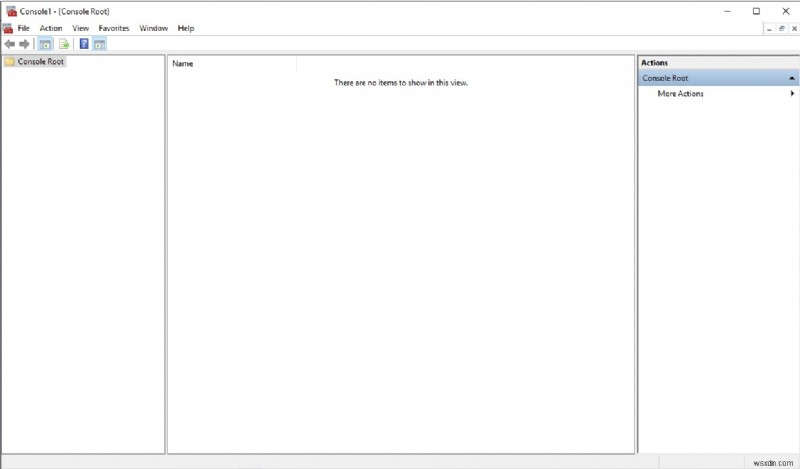Click the Actions pane title

coord(654,63)
